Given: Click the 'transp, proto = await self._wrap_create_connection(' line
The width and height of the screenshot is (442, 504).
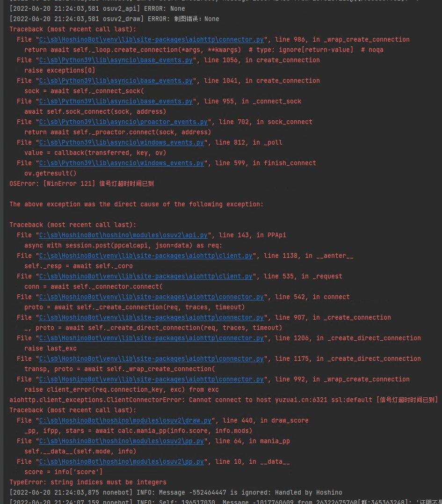Looking at the screenshot, I should click(119, 369).
